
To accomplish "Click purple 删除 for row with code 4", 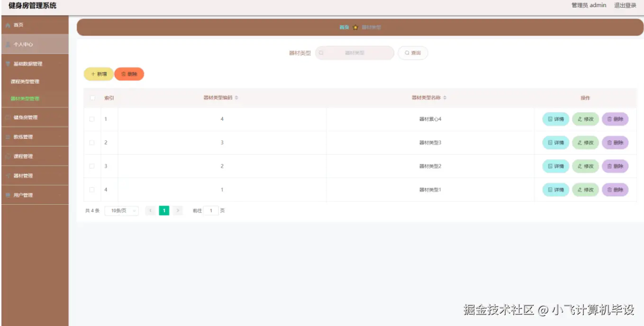I will (x=615, y=119).
